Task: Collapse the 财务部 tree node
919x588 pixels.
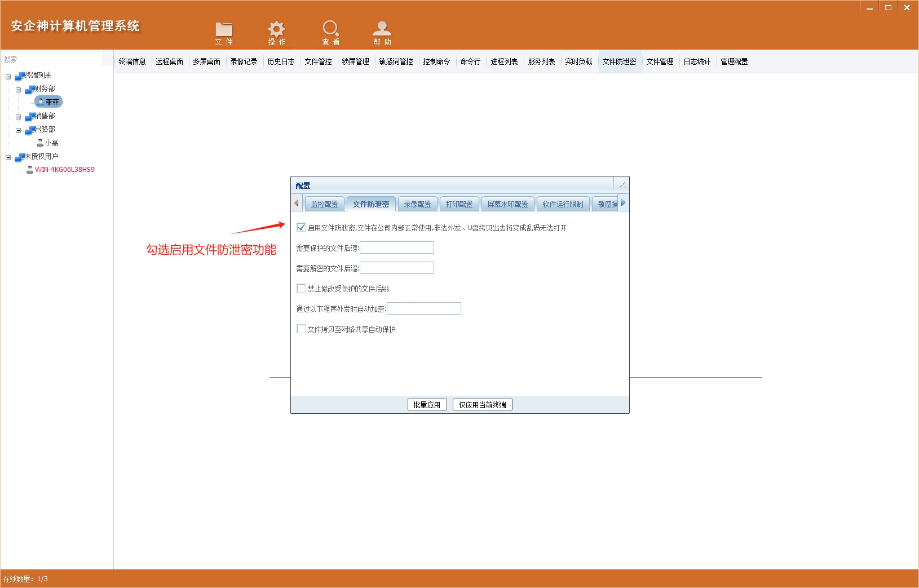Action: pos(18,90)
